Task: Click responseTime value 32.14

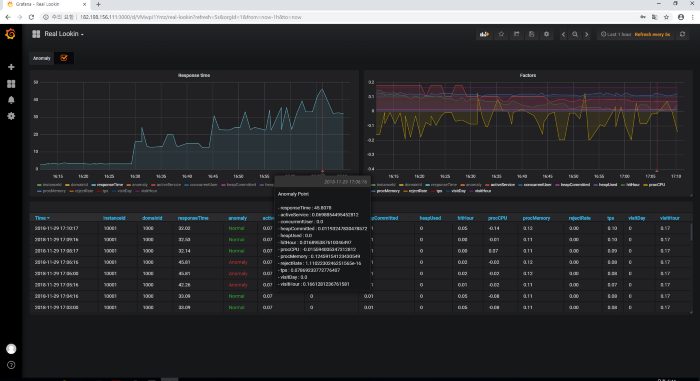Action: pos(184,251)
